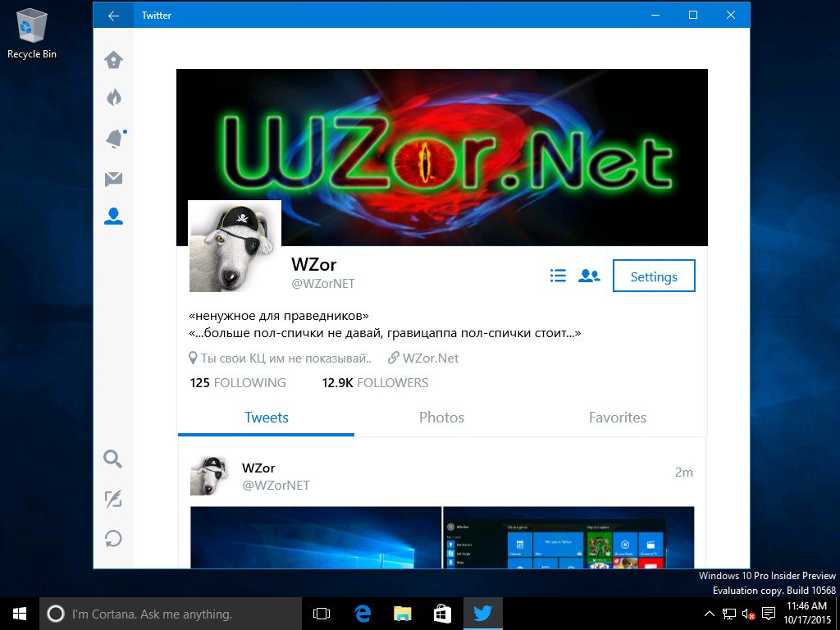Viewport: 840px width, 630px height.
Task: Open the Search magnifier icon
Action: click(x=113, y=459)
